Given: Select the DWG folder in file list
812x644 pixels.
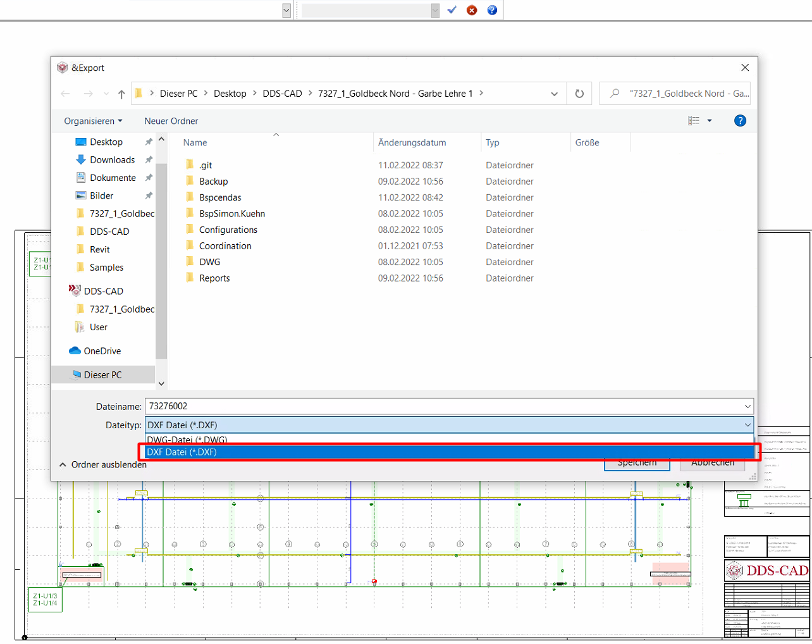Looking at the screenshot, I should (209, 262).
